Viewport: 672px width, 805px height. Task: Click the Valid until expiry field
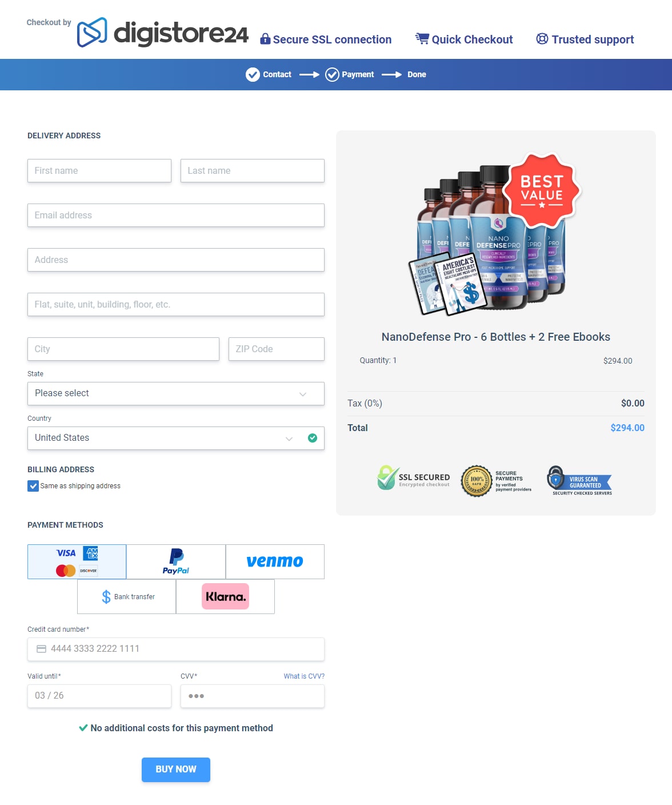99,696
